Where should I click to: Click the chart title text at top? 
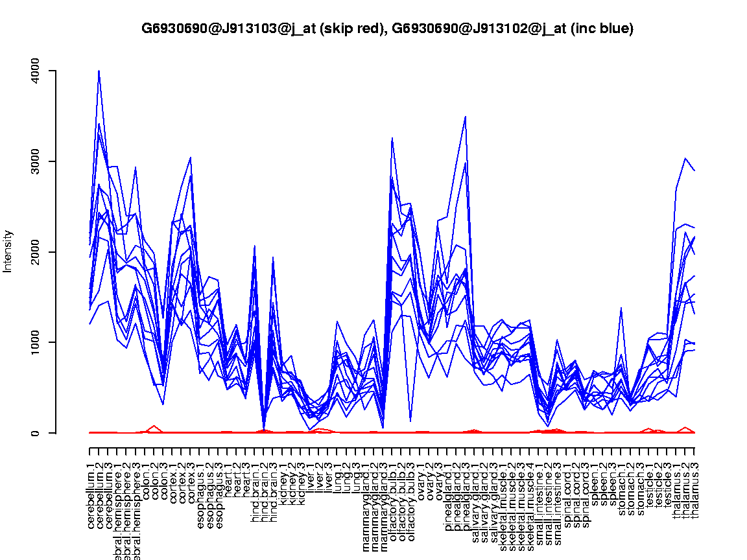coord(387,29)
